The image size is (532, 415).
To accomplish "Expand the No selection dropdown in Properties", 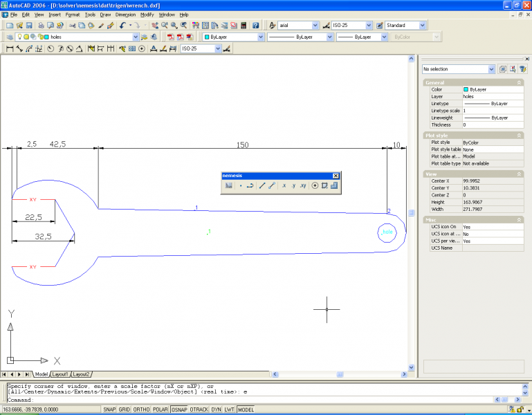I will click(x=491, y=69).
